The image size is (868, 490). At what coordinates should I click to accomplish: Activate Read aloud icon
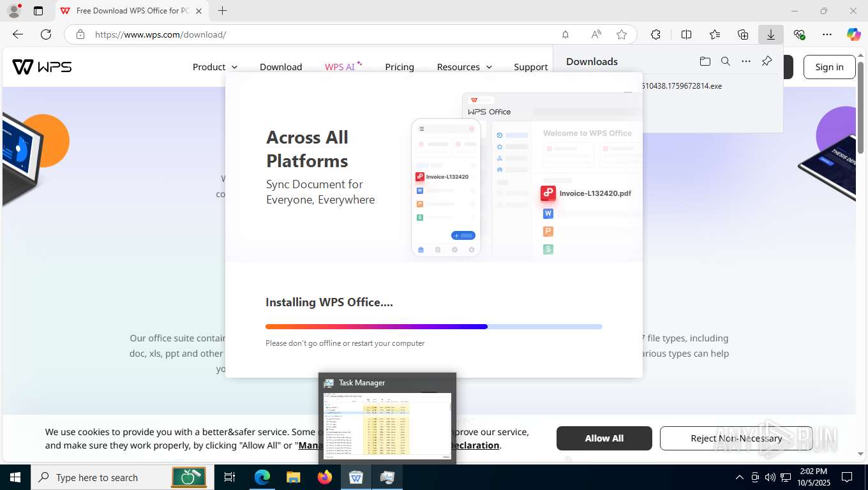coord(596,34)
